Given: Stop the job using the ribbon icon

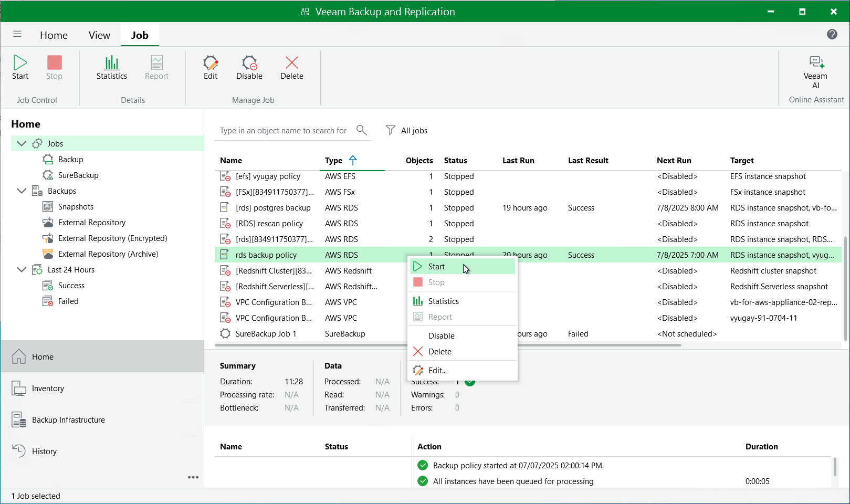Looking at the screenshot, I should (x=54, y=68).
